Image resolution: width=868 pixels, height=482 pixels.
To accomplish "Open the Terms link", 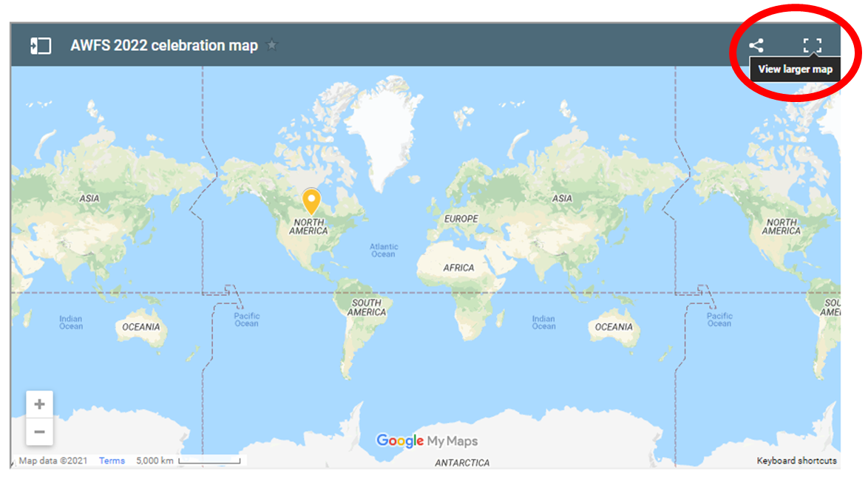I will (x=112, y=461).
